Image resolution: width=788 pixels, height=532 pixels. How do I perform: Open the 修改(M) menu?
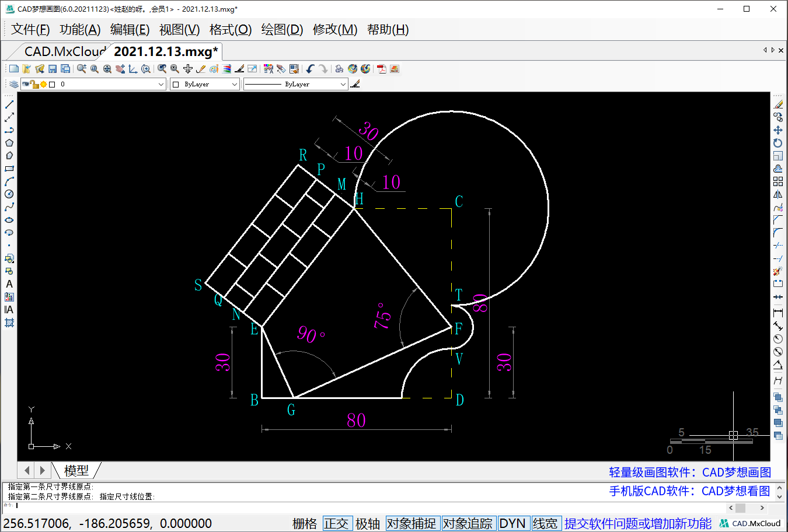pos(335,30)
